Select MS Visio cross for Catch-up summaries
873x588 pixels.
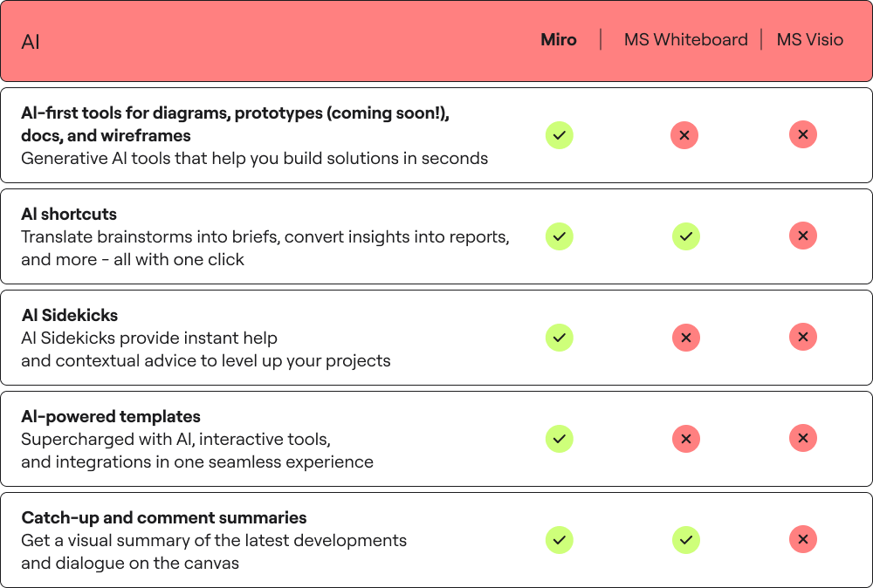click(803, 539)
